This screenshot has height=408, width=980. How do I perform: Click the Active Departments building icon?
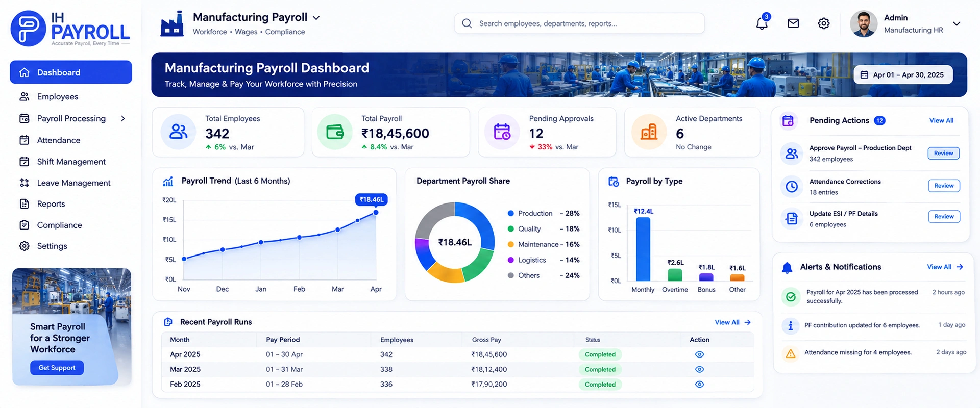pos(649,132)
